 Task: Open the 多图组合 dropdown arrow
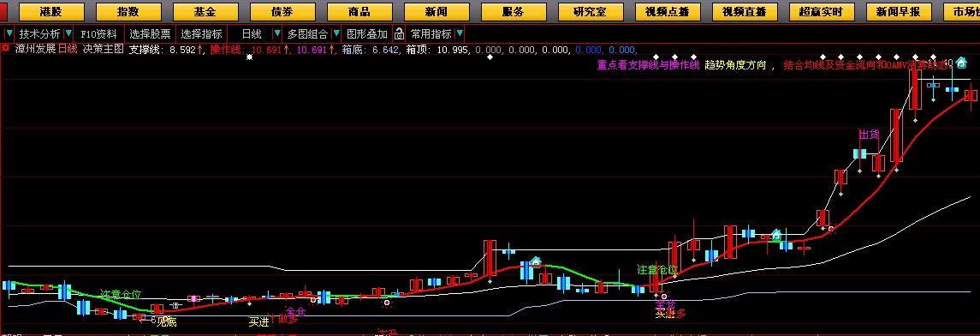(x=336, y=33)
